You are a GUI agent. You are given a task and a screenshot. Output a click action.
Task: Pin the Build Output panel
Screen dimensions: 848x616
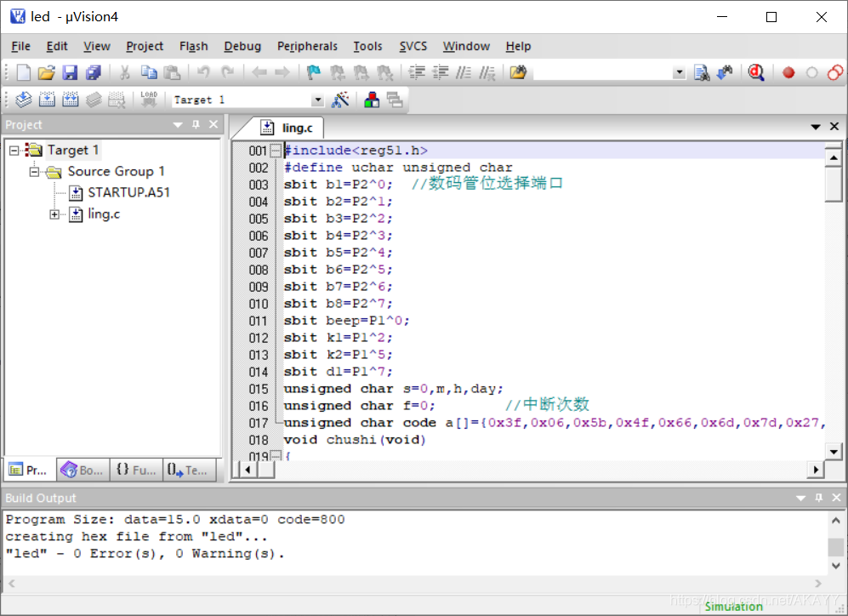click(819, 498)
